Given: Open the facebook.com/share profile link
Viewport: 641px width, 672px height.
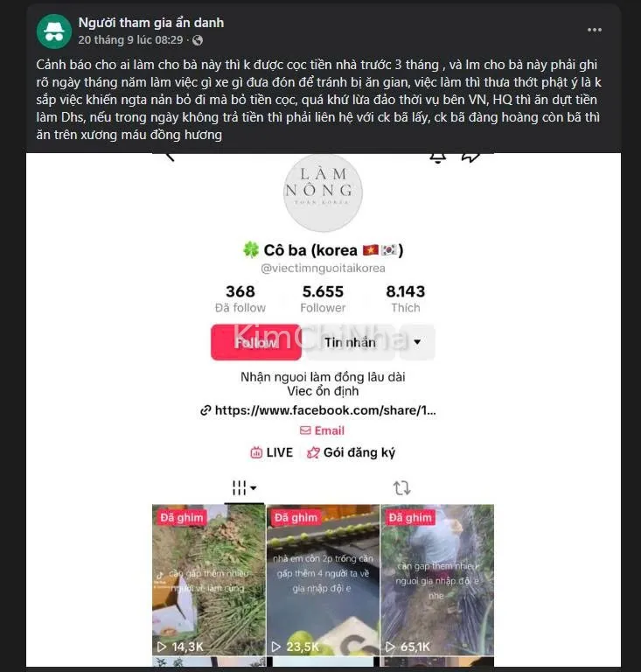Looking at the screenshot, I should (x=325, y=410).
